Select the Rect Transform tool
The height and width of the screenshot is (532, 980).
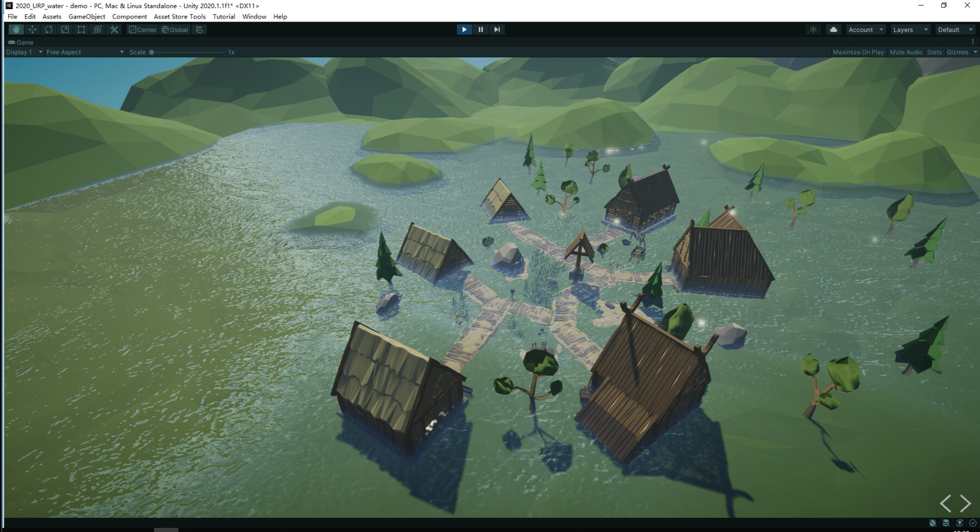click(x=81, y=29)
